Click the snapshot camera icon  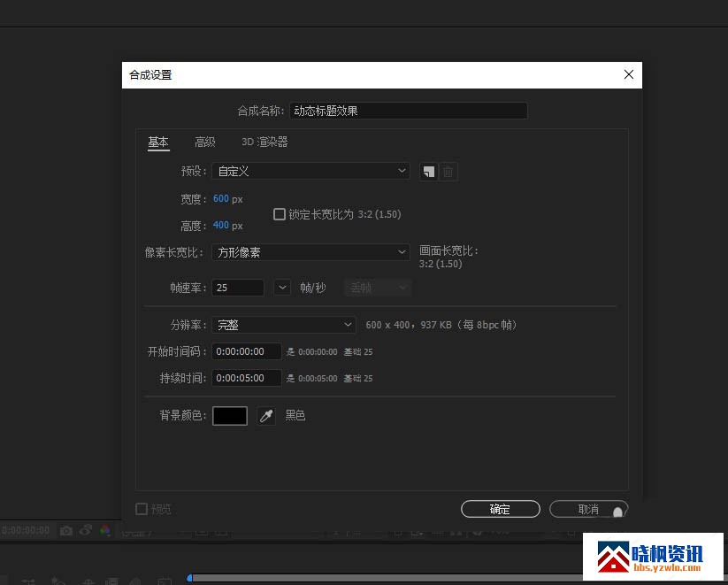[66, 530]
